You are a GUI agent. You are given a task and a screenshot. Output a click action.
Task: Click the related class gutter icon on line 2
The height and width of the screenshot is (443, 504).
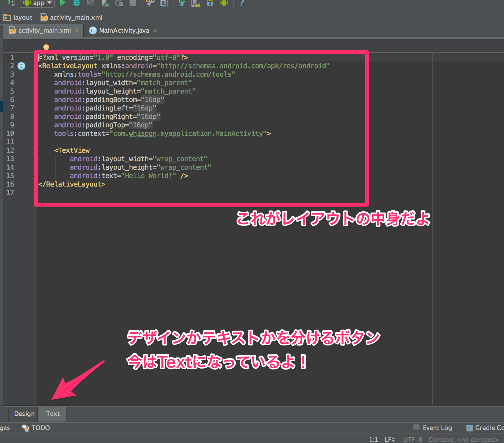click(x=21, y=66)
